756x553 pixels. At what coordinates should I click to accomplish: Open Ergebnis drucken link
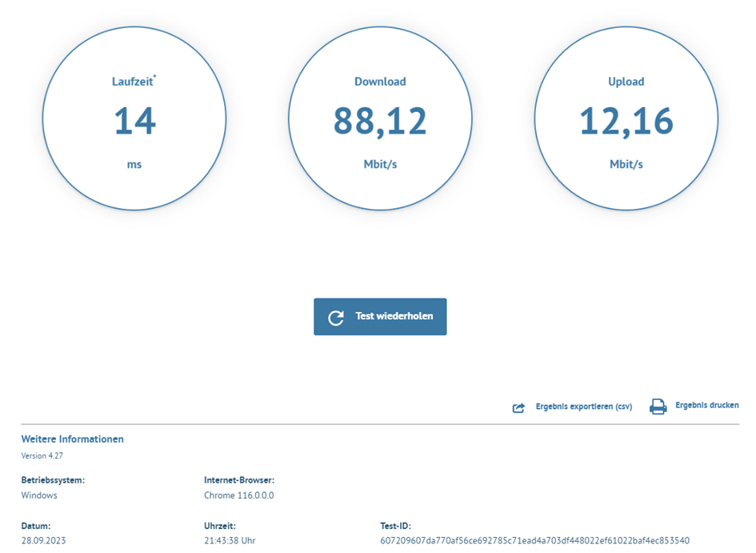pyautogui.click(x=707, y=405)
